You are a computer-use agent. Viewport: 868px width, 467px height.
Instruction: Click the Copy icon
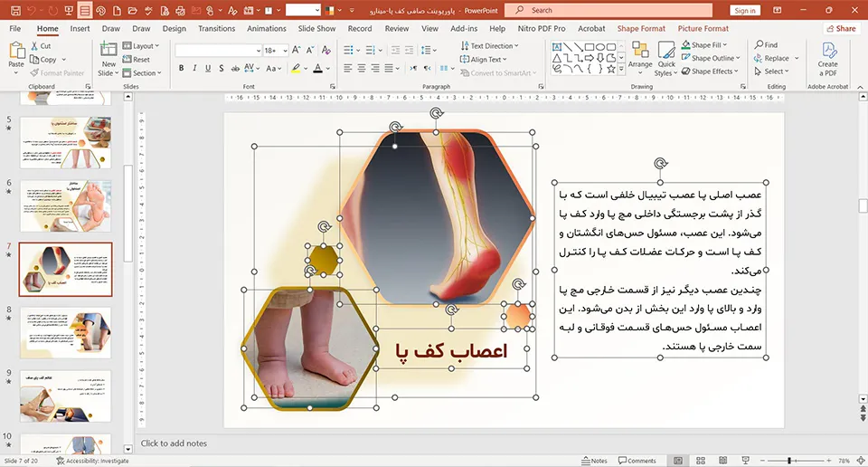click(35, 59)
